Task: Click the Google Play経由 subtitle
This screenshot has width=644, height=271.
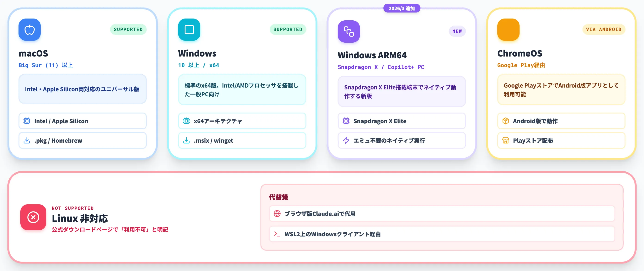Action: tap(521, 65)
